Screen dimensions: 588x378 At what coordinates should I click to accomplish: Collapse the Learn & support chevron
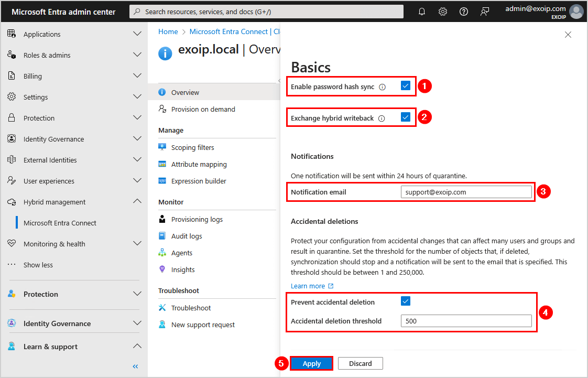coord(137,346)
